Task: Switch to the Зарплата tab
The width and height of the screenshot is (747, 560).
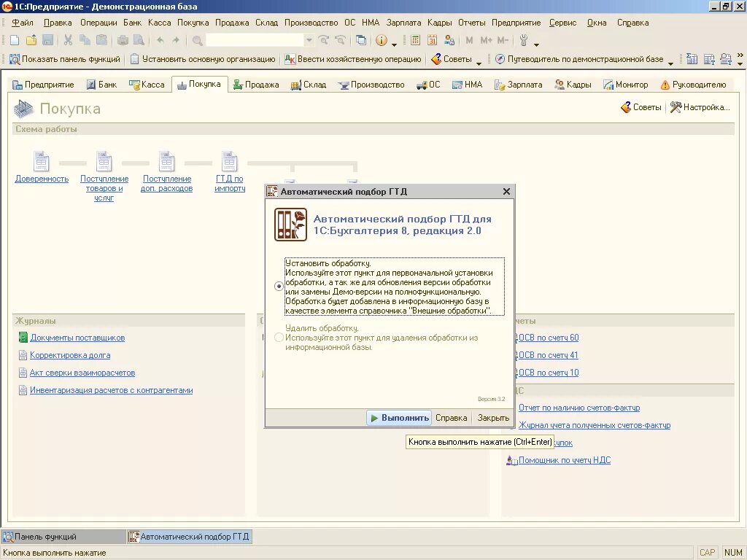Action: (x=519, y=85)
